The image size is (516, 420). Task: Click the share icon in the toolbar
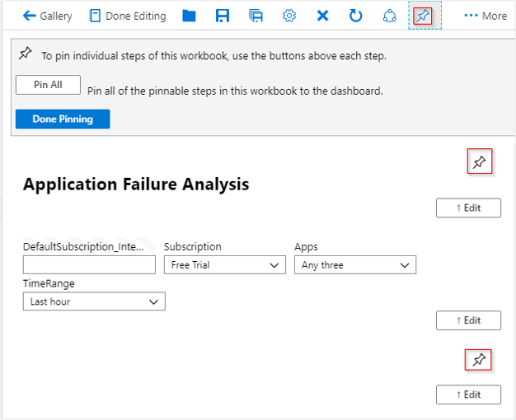coord(391,16)
